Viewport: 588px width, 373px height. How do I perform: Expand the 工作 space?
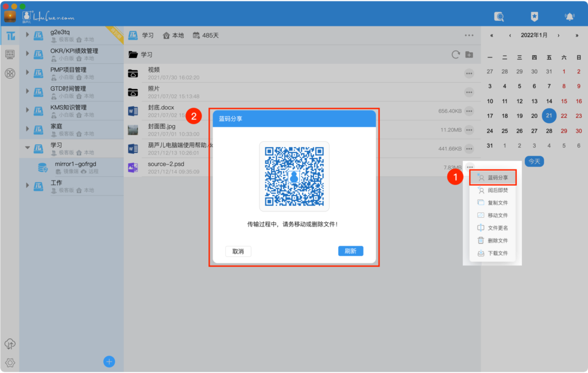(x=28, y=185)
